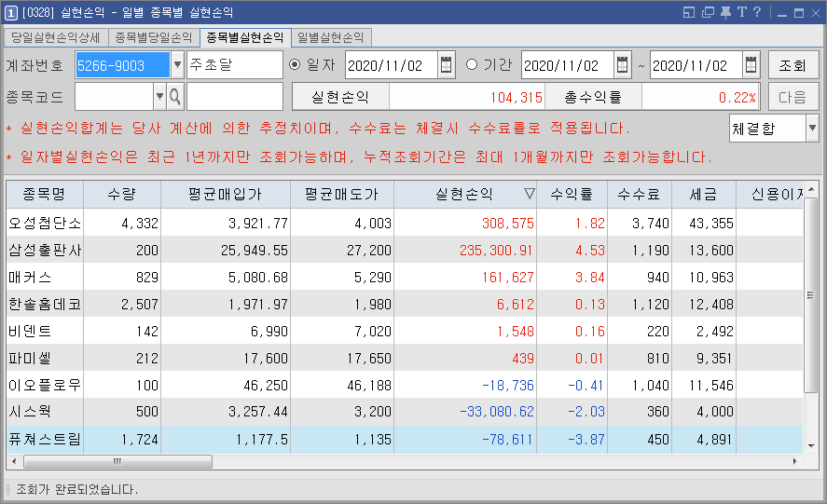
Task: Click the vertical scrollbar thumb in table
Action: (810, 294)
